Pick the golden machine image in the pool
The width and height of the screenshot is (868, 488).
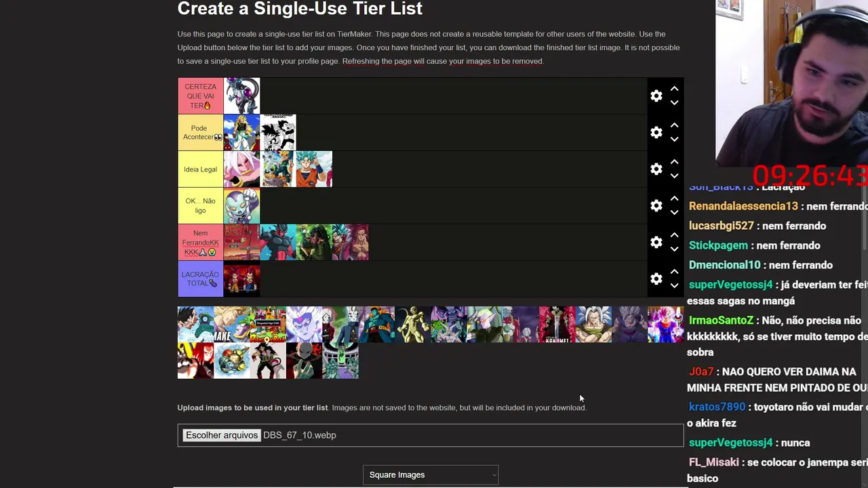[x=232, y=361]
